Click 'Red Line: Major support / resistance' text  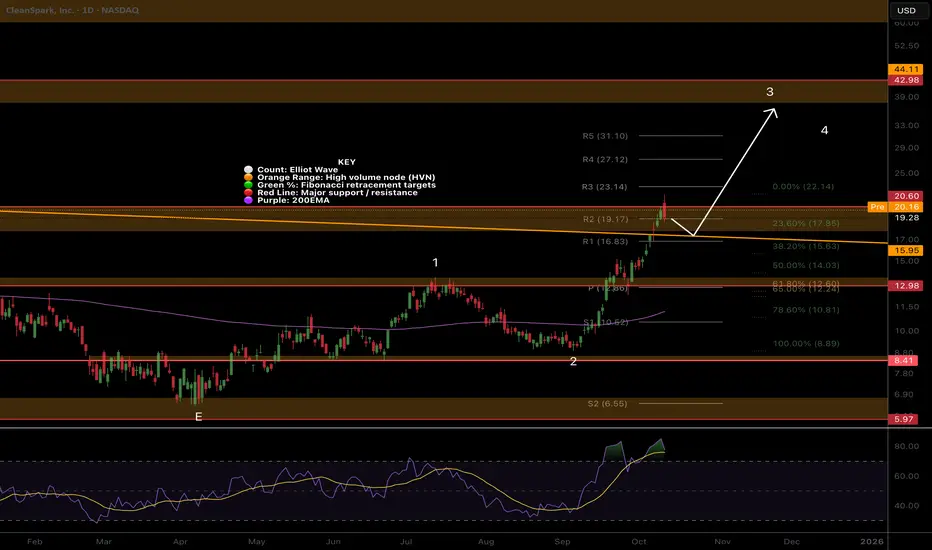(x=338, y=193)
